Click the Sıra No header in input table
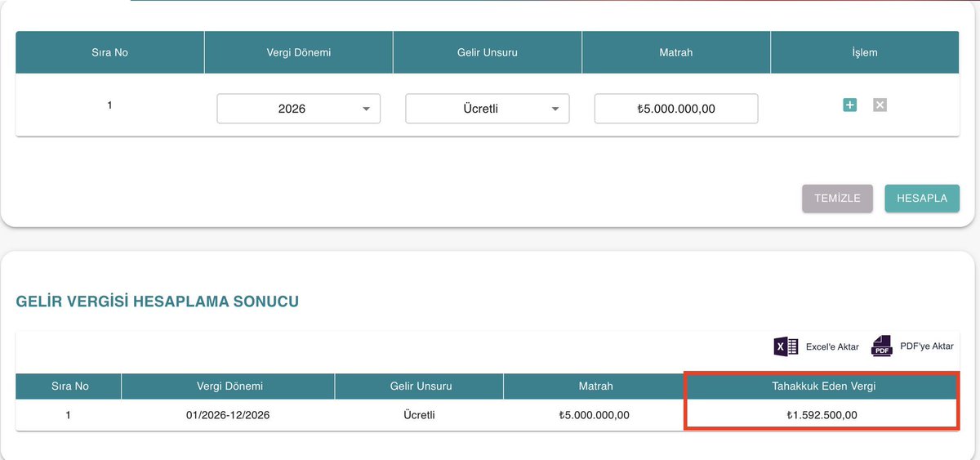 110,52
